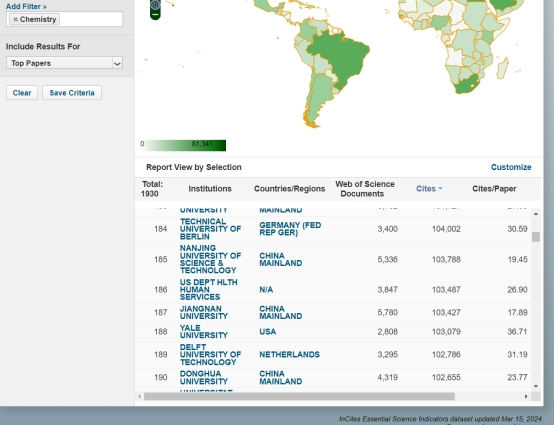Click the map zoom-out minus button

pyautogui.click(x=155, y=15)
